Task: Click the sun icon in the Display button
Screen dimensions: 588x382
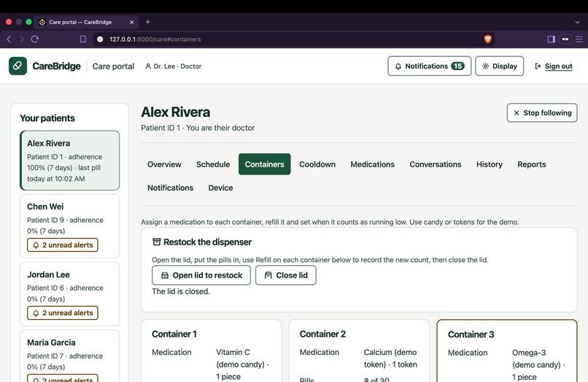Action: [485, 66]
